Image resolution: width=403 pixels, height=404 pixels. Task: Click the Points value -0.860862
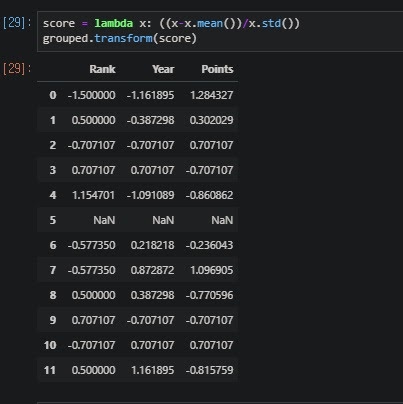210,195
